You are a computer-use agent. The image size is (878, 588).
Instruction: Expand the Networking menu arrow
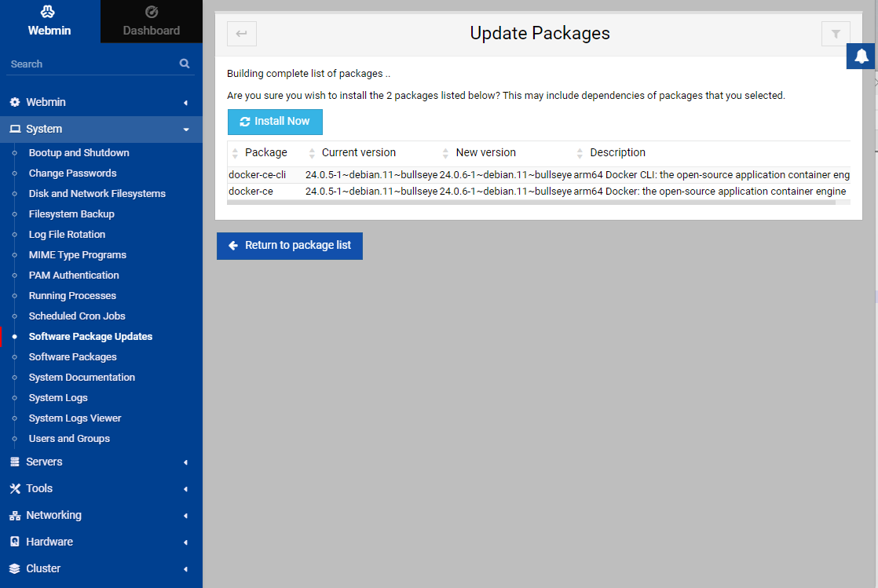pyautogui.click(x=185, y=516)
